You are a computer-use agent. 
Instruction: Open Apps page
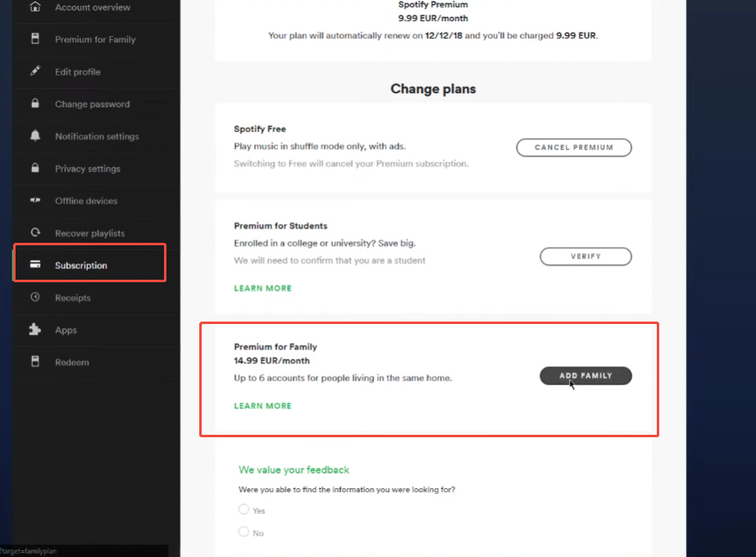coord(66,331)
